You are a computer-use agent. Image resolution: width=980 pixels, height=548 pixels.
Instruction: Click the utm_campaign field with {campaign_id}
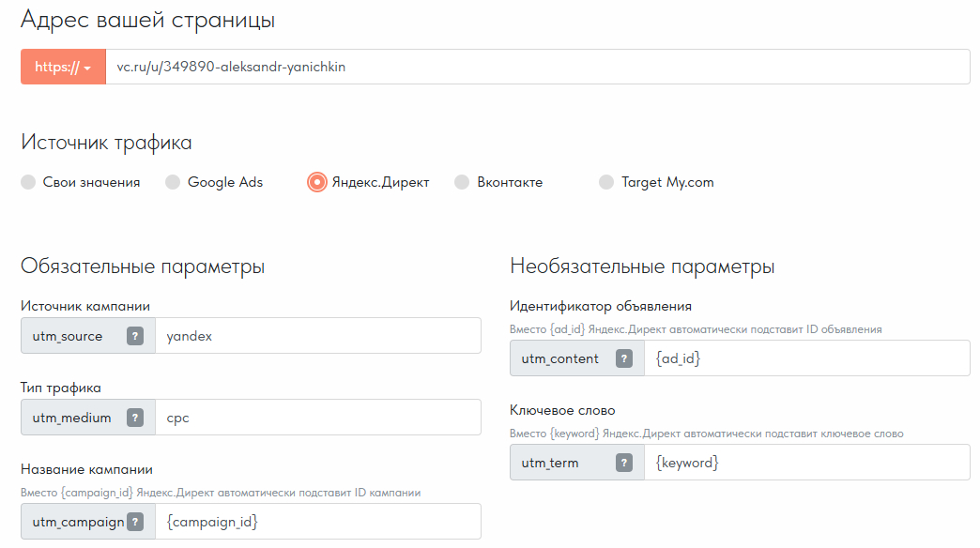[317, 522]
